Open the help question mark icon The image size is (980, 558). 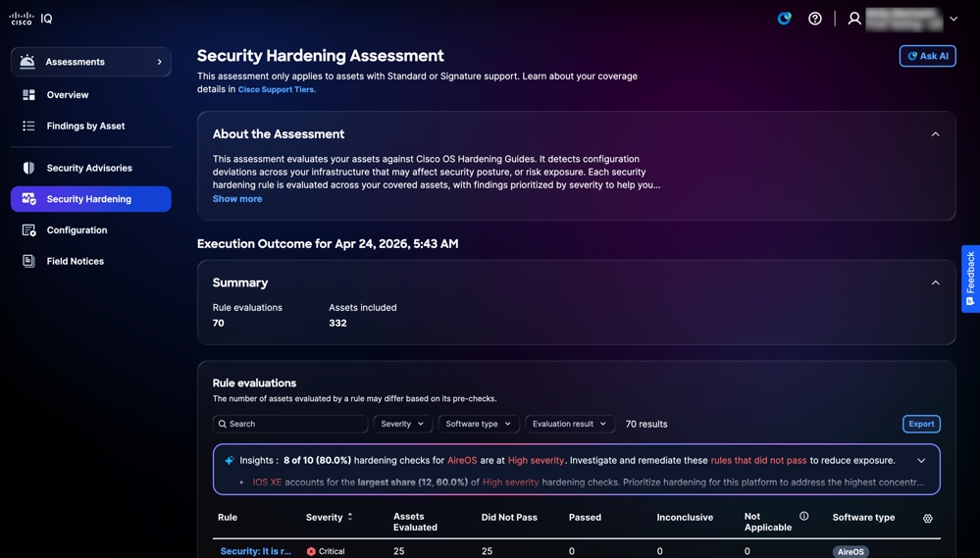point(815,18)
